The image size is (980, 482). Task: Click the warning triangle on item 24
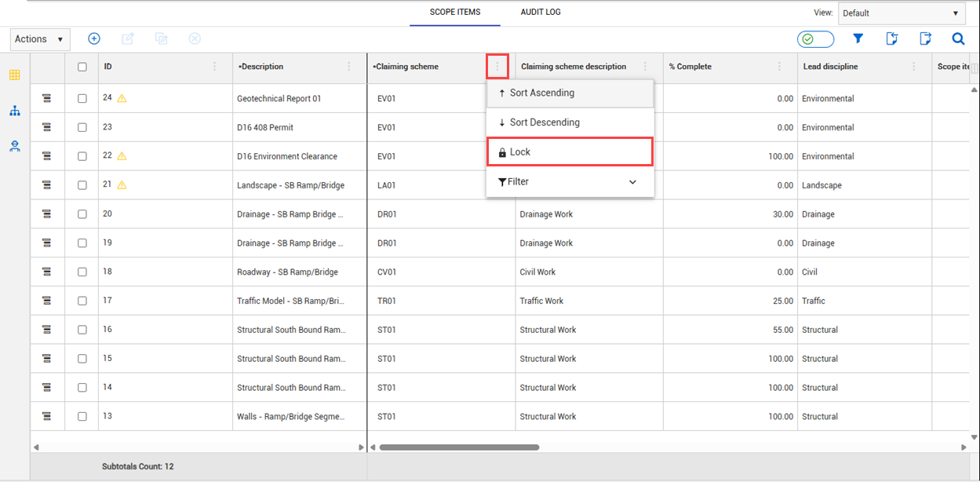pyautogui.click(x=122, y=98)
